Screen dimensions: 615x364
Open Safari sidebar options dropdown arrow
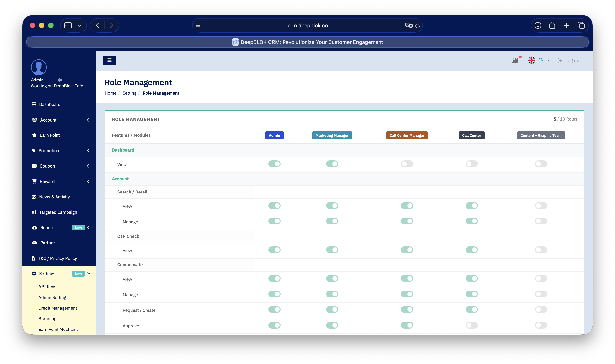80,26
